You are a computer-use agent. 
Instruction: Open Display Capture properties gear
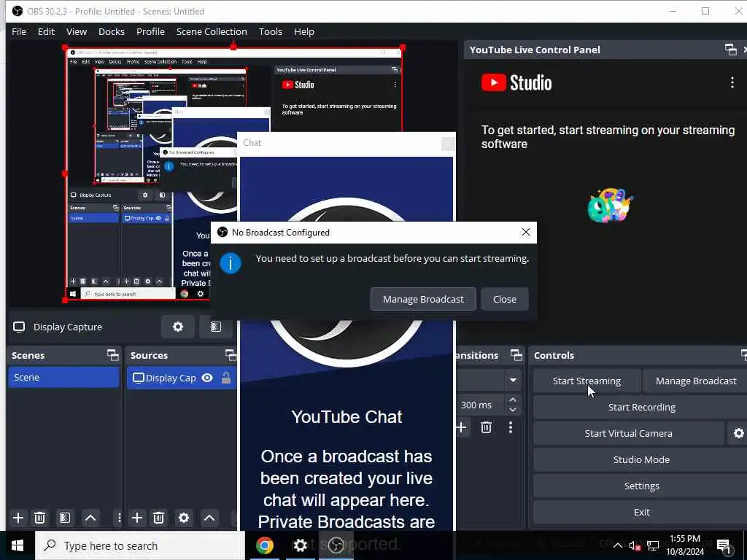tap(178, 327)
